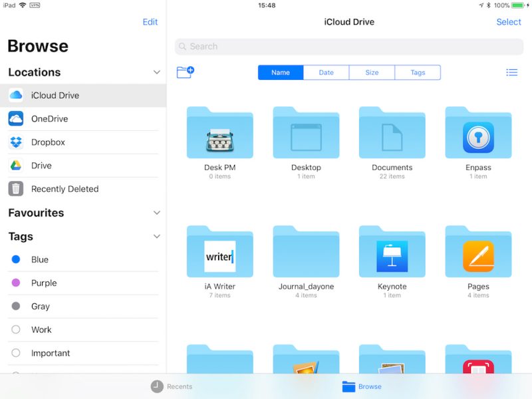Switch to list view
The height and width of the screenshot is (399, 532).
(x=511, y=72)
